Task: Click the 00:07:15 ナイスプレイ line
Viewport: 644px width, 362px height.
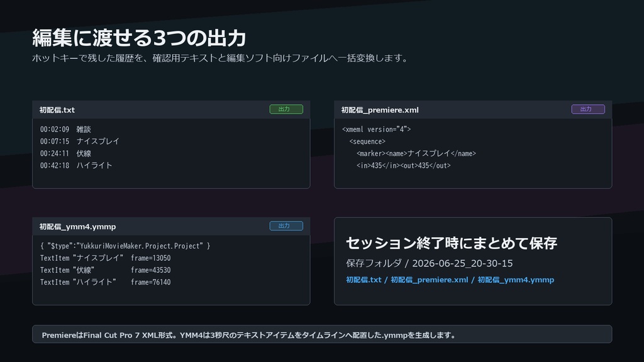Action: pyautogui.click(x=80, y=141)
